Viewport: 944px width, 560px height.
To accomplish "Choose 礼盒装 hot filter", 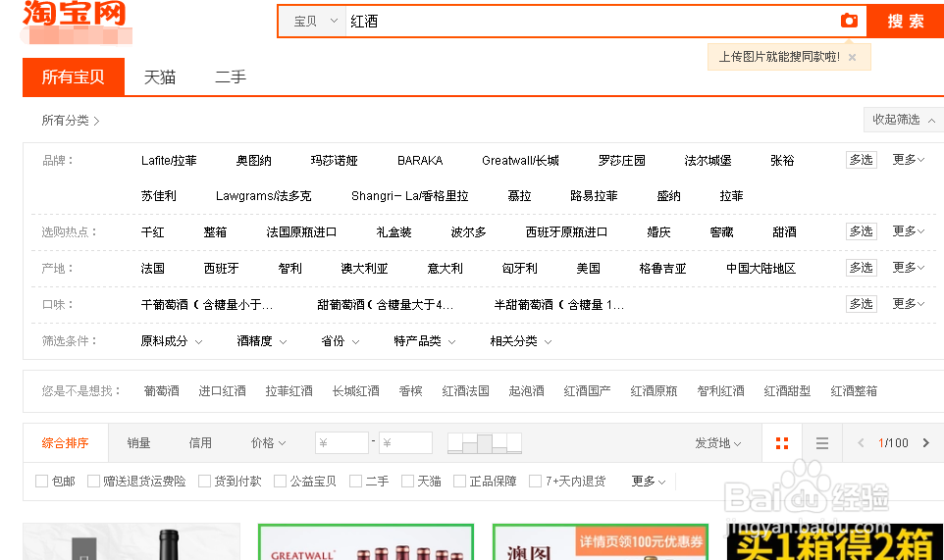I will [x=393, y=232].
